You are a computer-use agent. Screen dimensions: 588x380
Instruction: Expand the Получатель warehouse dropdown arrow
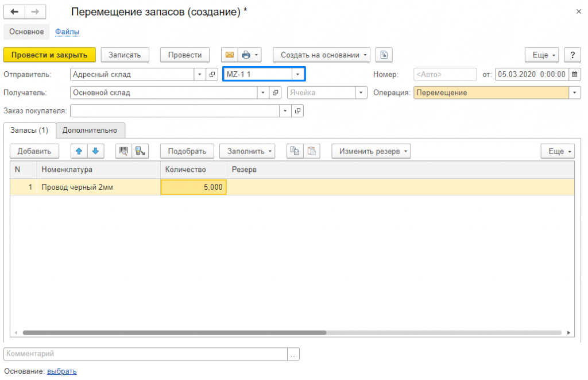click(263, 93)
